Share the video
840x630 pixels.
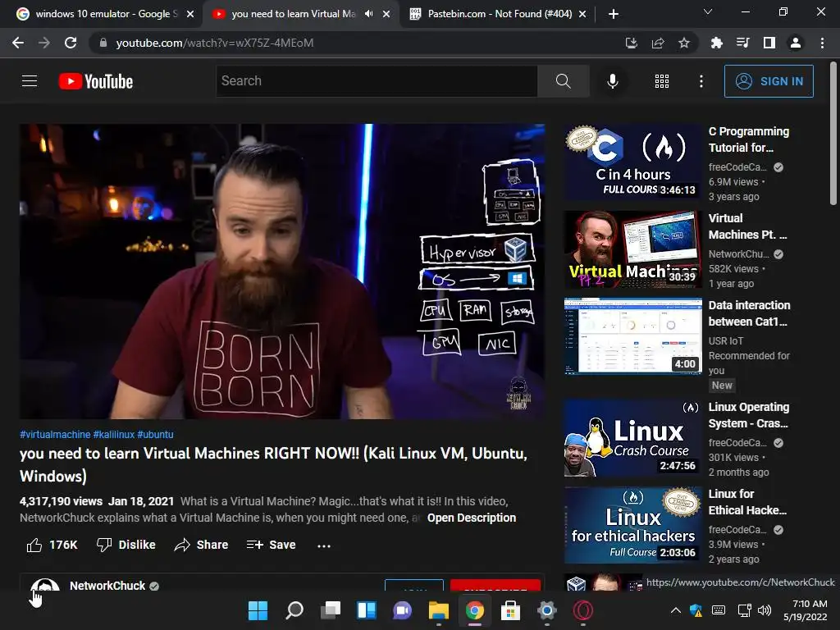202,545
